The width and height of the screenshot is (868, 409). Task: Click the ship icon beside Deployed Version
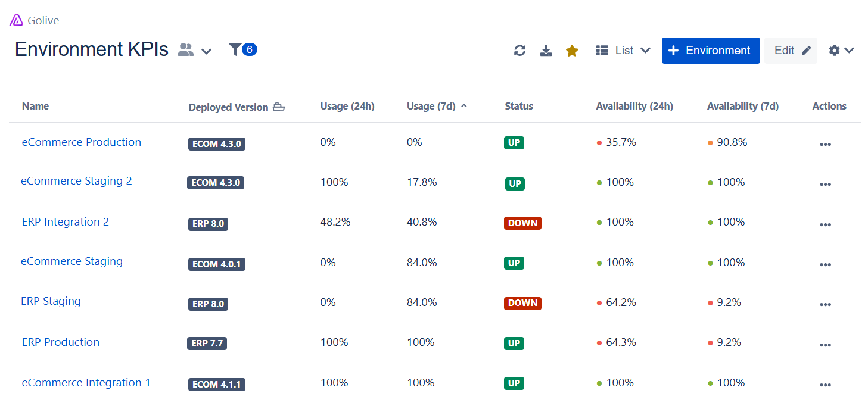point(279,107)
